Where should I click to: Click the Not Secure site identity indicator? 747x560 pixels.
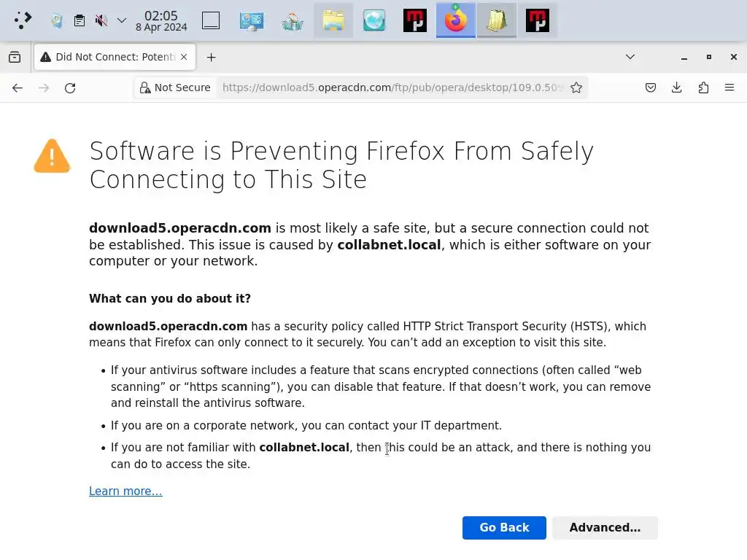coord(175,87)
